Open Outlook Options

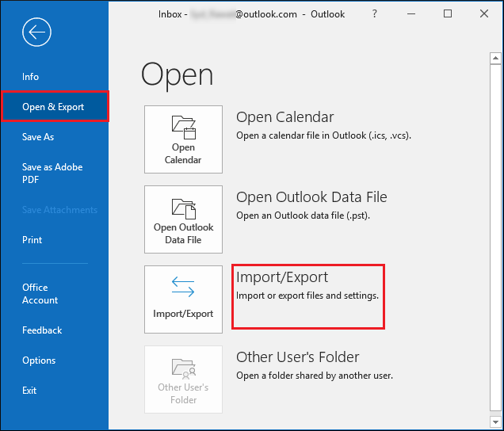click(39, 360)
